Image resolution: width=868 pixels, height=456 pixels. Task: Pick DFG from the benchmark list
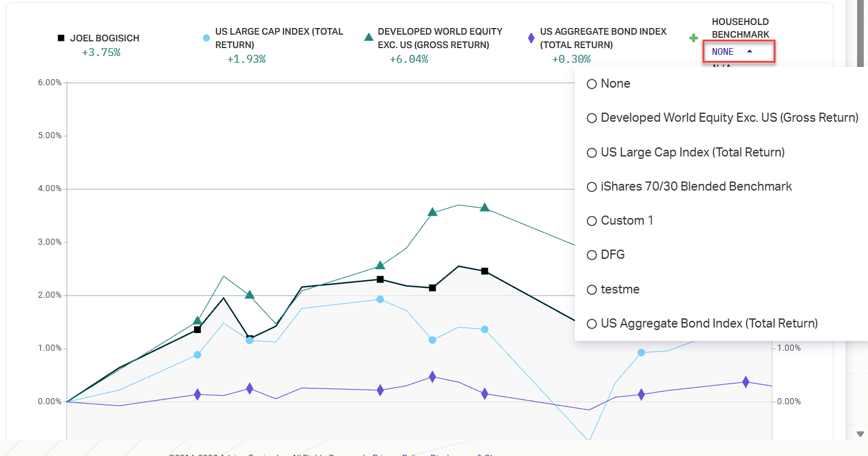pos(591,255)
